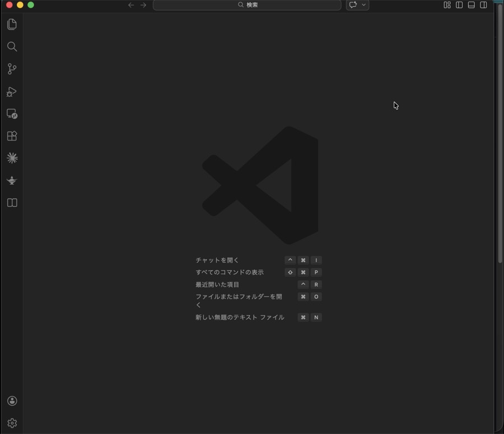This screenshot has width=504, height=434.
Task: Click the R key hint for recent items
Action: tap(316, 284)
